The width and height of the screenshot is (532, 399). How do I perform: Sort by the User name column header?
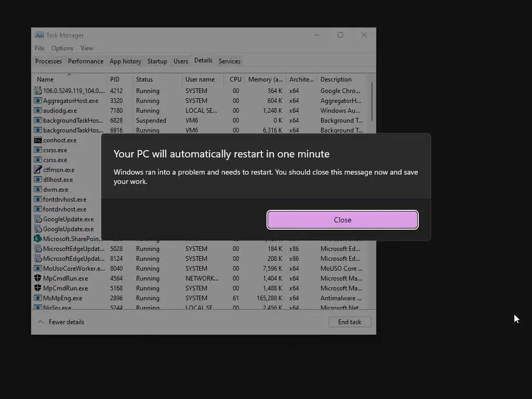(x=203, y=79)
